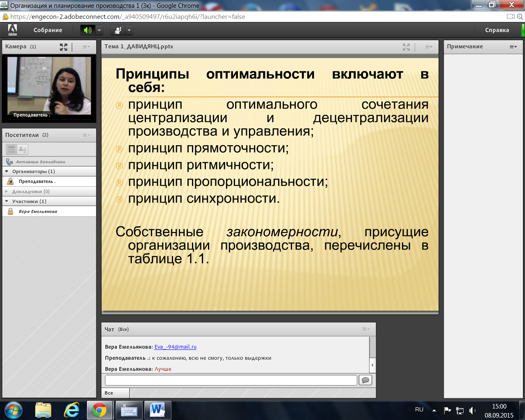The height and width of the screenshot is (420, 525).
Task: Open the presentation pod options menu
Action: point(429,47)
